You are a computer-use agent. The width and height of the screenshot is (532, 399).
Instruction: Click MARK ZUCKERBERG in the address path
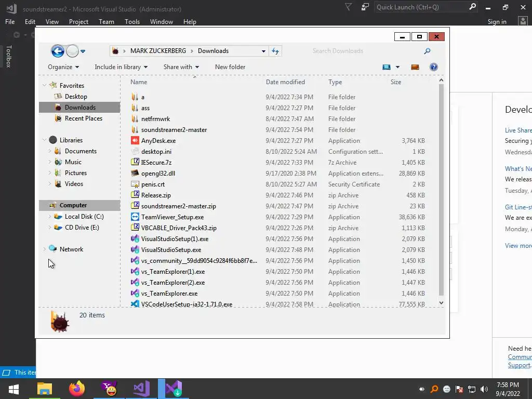click(158, 51)
